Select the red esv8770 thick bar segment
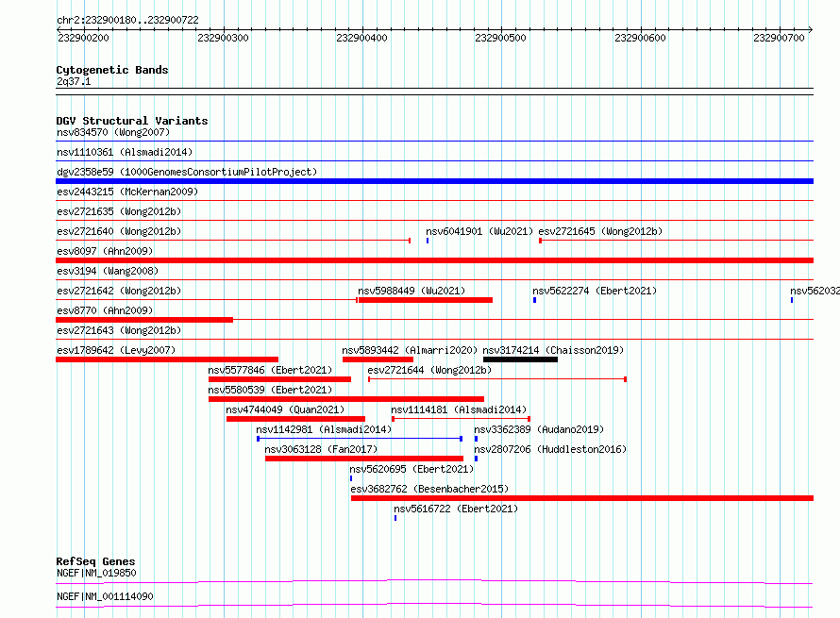The height and width of the screenshot is (618, 840). [144, 320]
